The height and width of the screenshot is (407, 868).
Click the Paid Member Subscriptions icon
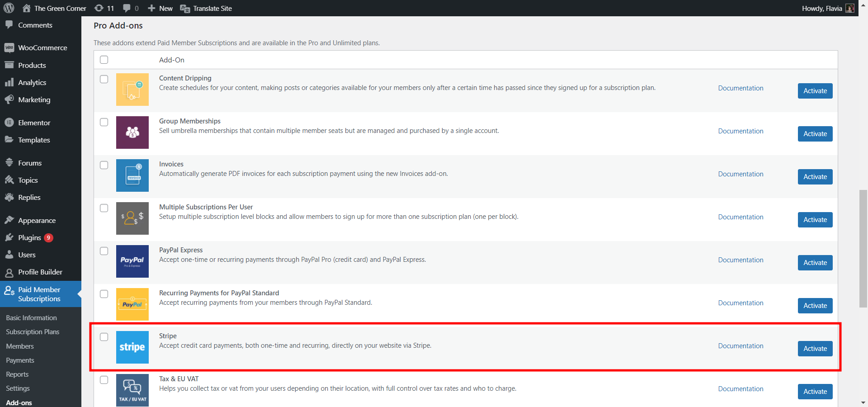coord(9,290)
